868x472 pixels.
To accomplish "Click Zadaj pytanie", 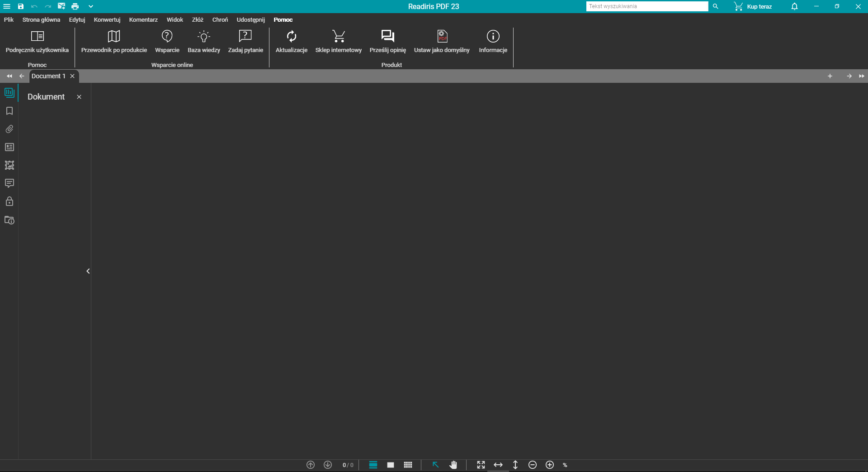I will coord(245,42).
